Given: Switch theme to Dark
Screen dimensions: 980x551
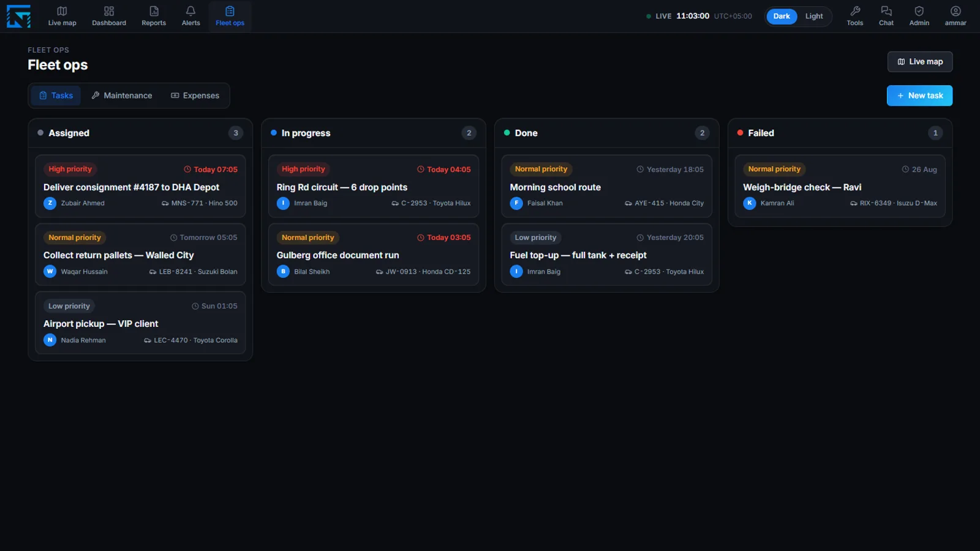Looking at the screenshot, I should point(782,17).
